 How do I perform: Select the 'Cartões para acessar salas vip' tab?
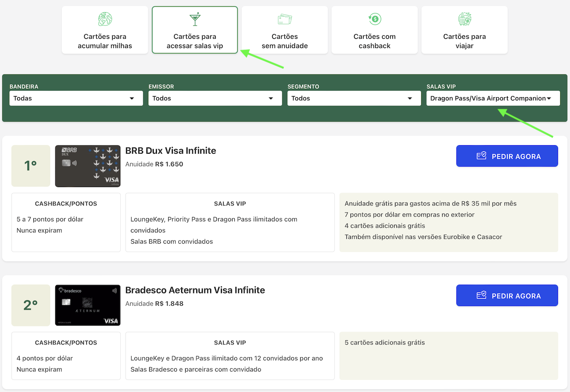[x=195, y=30]
